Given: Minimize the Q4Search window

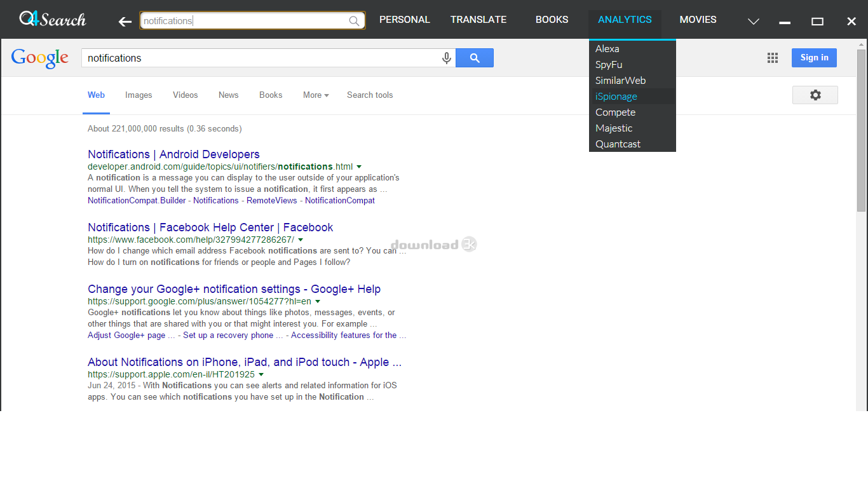Looking at the screenshot, I should [x=785, y=22].
